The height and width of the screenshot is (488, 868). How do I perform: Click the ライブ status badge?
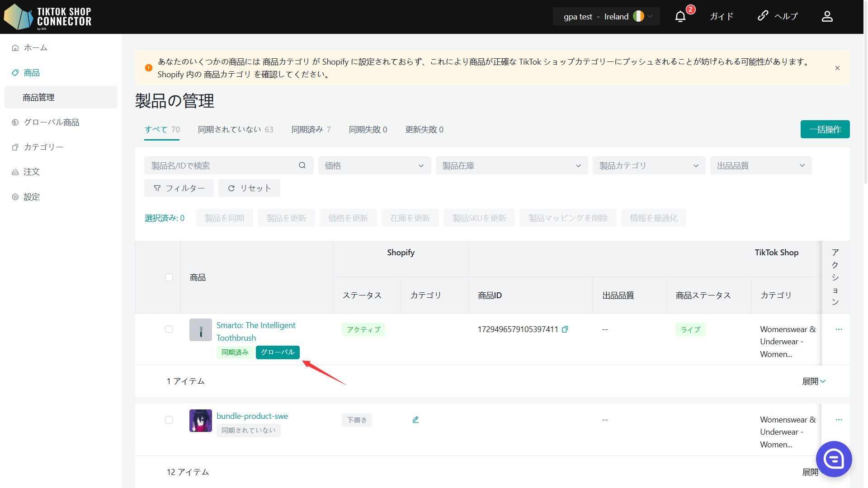[x=690, y=329]
